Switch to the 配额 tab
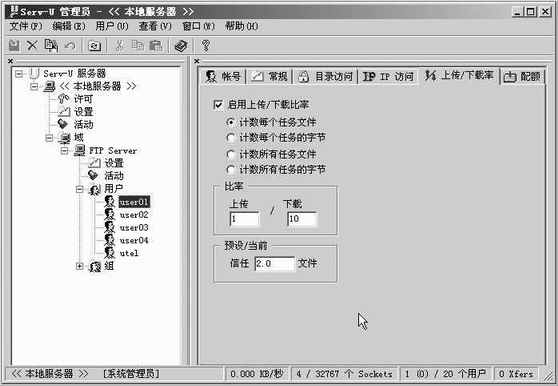Viewport: 558px width, 386px height. coord(522,76)
